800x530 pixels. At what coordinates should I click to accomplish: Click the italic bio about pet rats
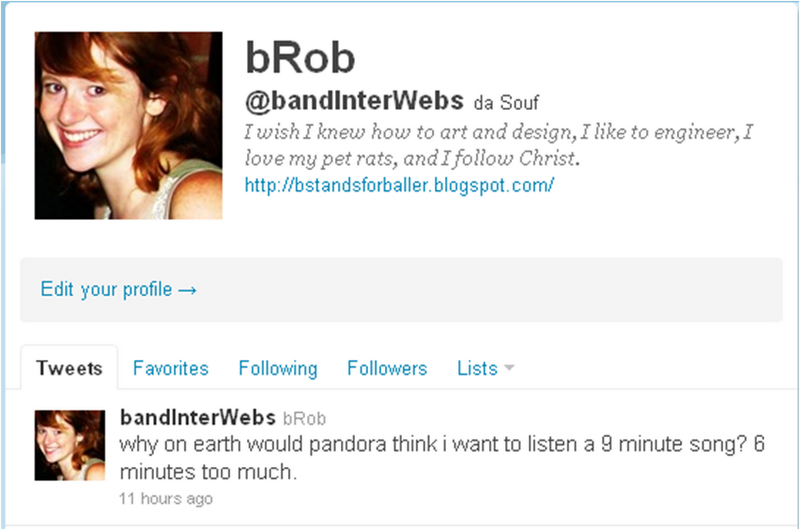coord(498,145)
